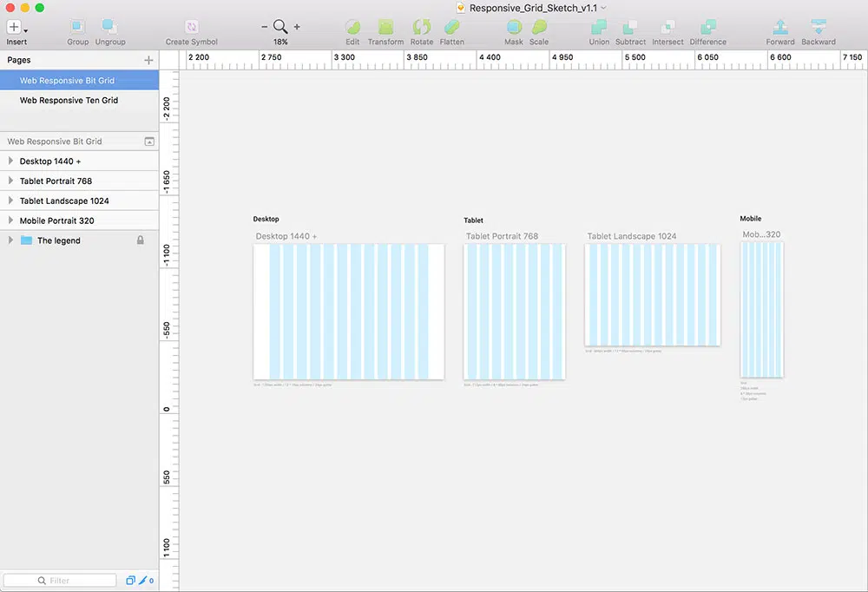The height and width of the screenshot is (592, 868).
Task: Zoom in using the plus button
Action: point(297,28)
